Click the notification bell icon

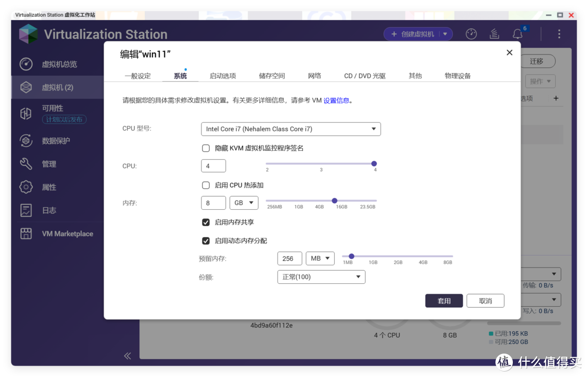click(517, 34)
